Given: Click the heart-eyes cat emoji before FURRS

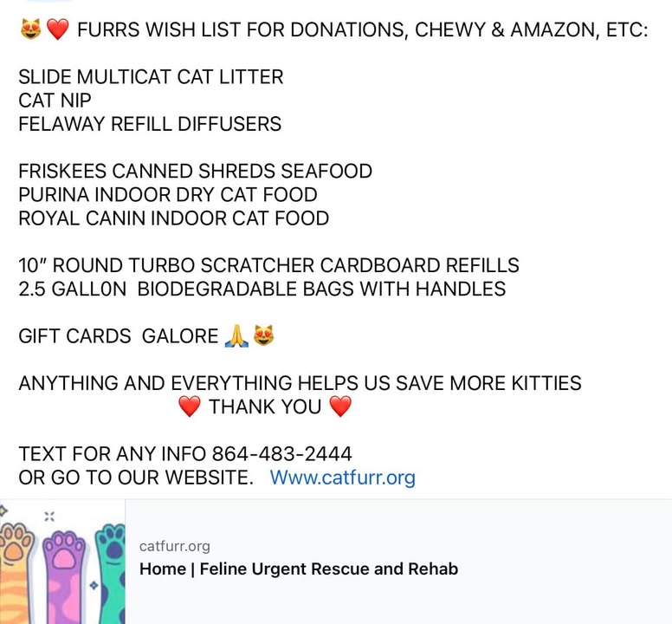Looking at the screenshot, I should pos(31,29).
